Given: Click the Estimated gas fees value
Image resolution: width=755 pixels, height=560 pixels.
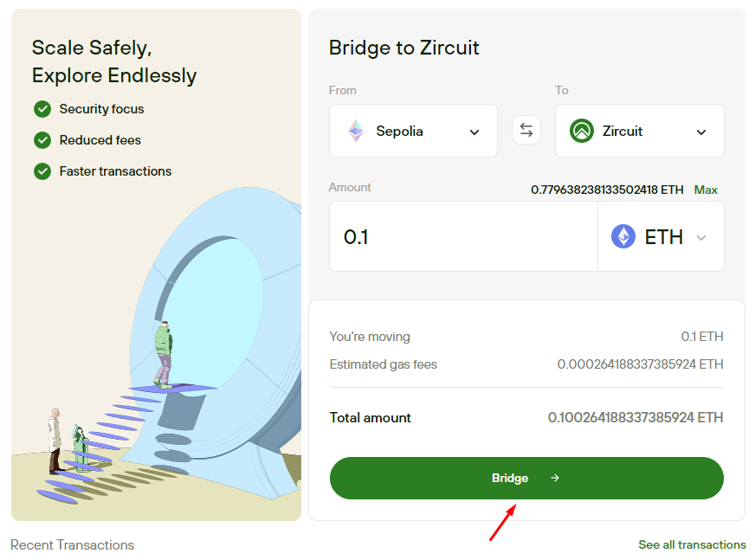Looking at the screenshot, I should pos(640,364).
